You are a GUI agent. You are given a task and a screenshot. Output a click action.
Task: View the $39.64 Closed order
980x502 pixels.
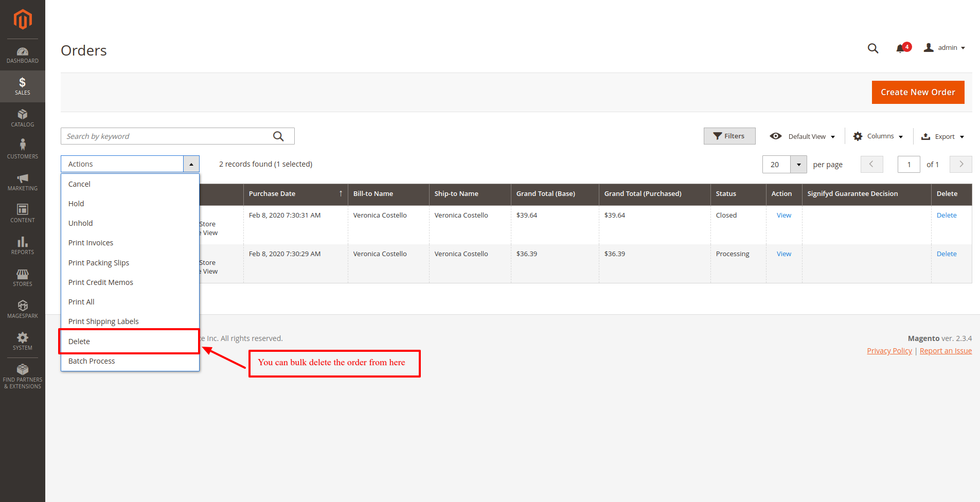tap(784, 216)
